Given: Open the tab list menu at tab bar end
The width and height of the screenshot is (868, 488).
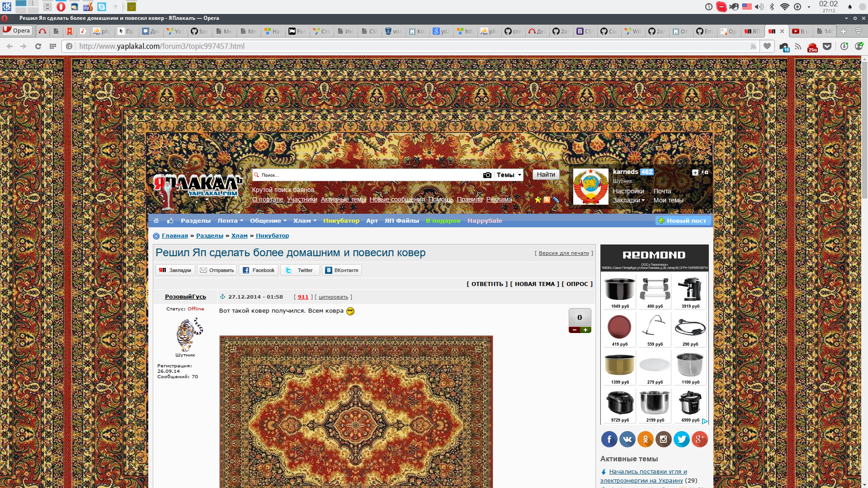Looking at the screenshot, I should 859,31.
